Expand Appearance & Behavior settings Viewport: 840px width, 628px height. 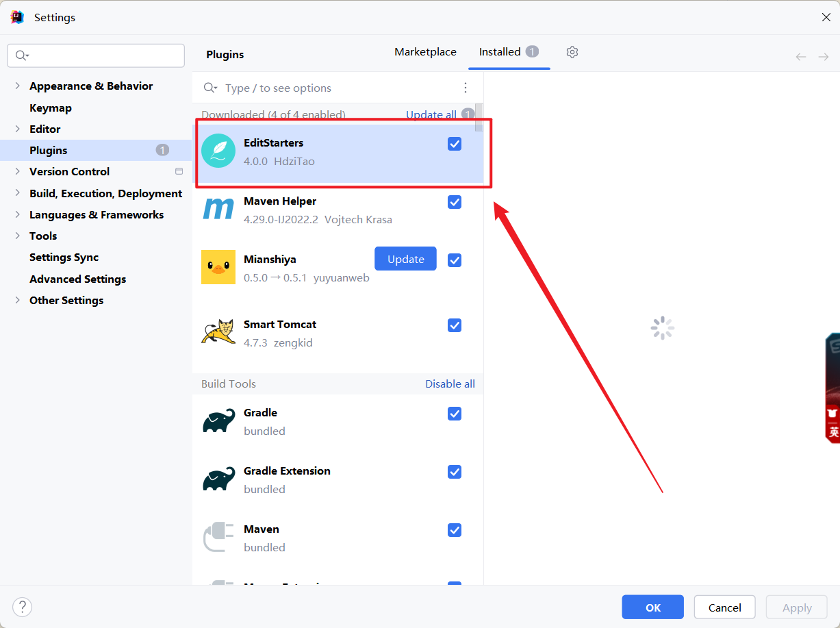pyautogui.click(x=17, y=86)
